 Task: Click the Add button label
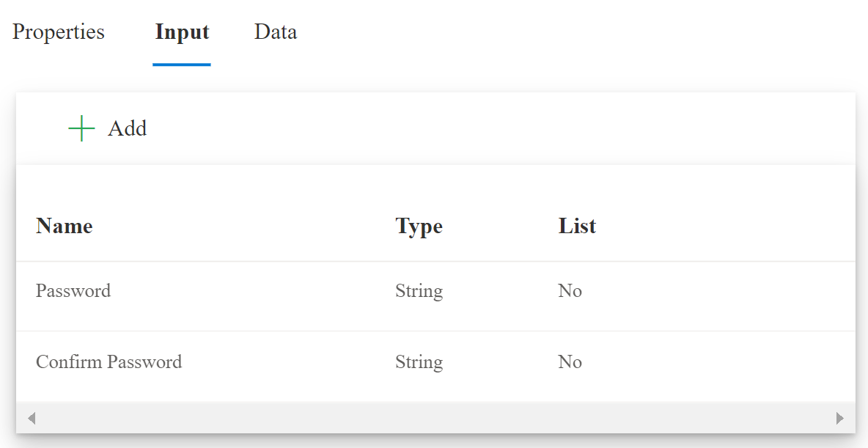(x=127, y=128)
